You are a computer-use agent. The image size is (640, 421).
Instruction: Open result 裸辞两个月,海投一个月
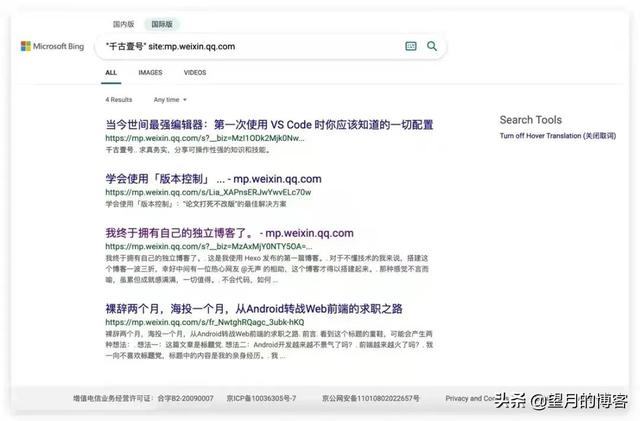253,309
